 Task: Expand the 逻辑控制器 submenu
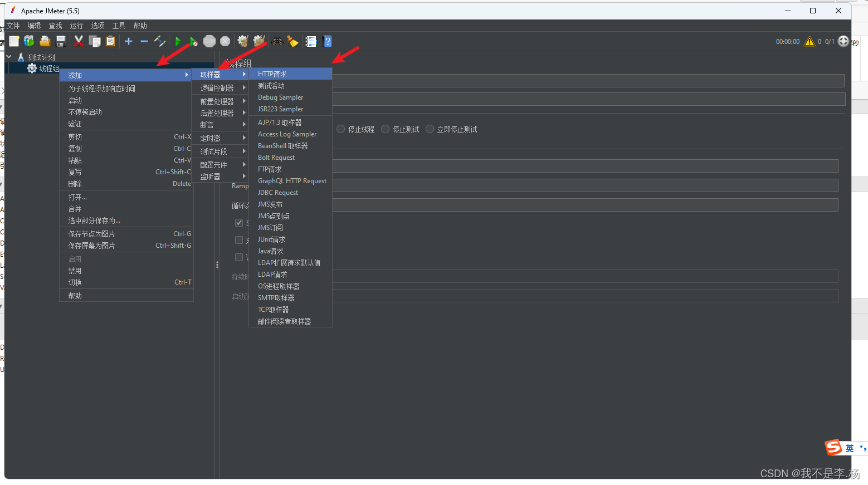[220, 88]
